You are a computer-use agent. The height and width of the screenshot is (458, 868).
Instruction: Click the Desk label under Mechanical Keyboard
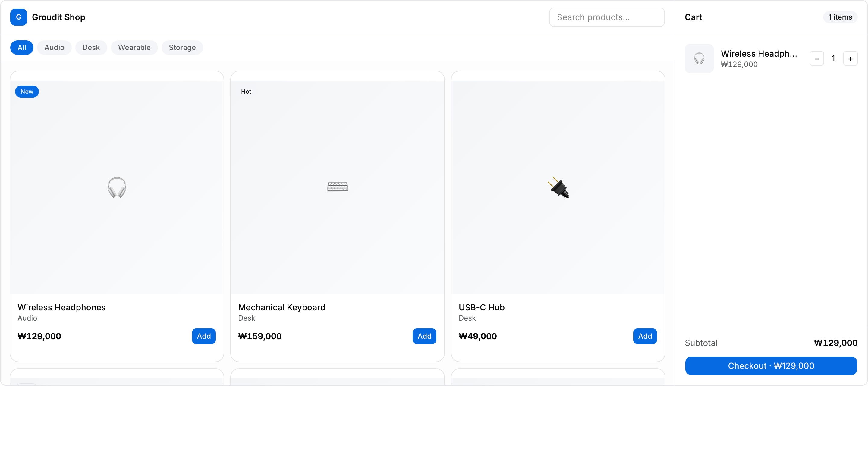point(247,318)
